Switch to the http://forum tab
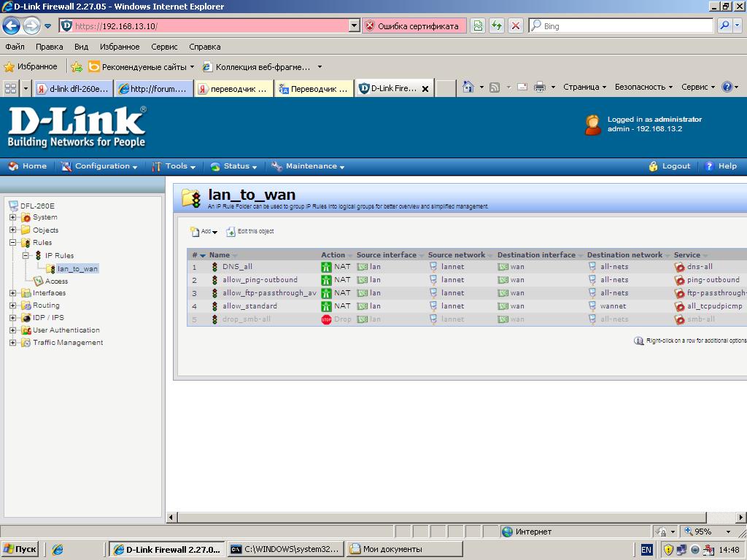 (153, 88)
